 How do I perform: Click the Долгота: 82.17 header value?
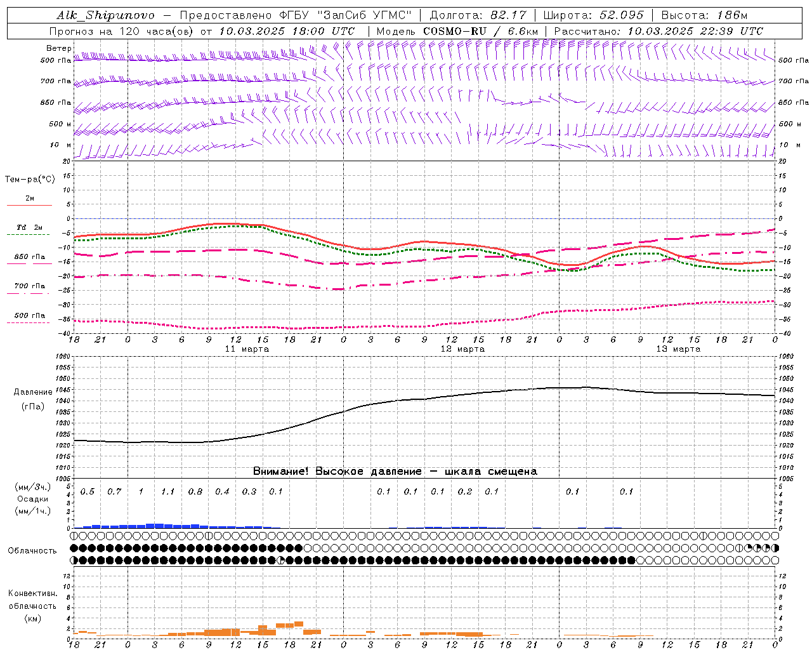pyautogui.click(x=478, y=15)
